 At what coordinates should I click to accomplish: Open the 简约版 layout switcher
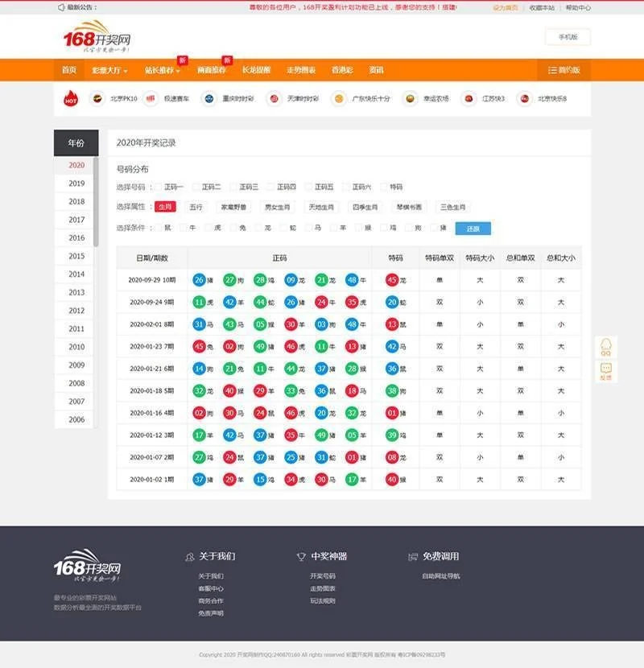pyautogui.click(x=563, y=70)
